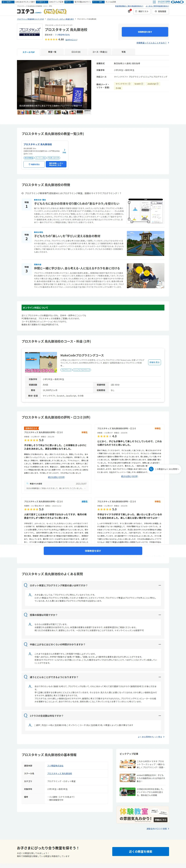Open the 閲覧履歴 history button
The height and width of the screenshot is (868, 186).
coord(160,11)
